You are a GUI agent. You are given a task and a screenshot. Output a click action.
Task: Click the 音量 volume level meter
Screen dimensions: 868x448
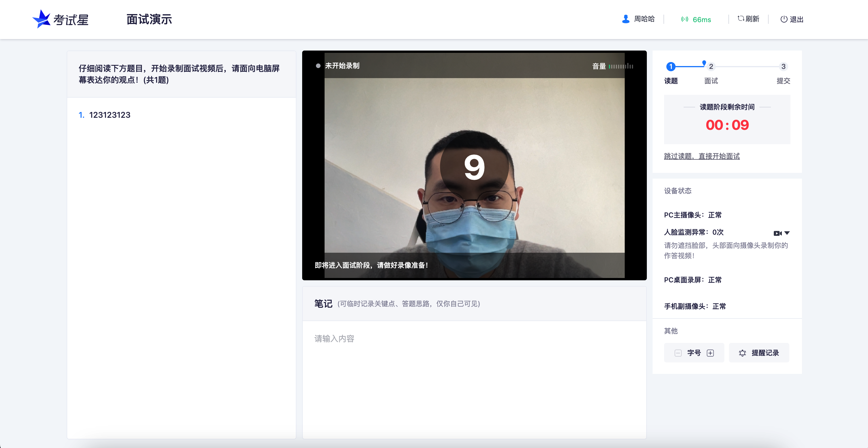pyautogui.click(x=621, y=66)
